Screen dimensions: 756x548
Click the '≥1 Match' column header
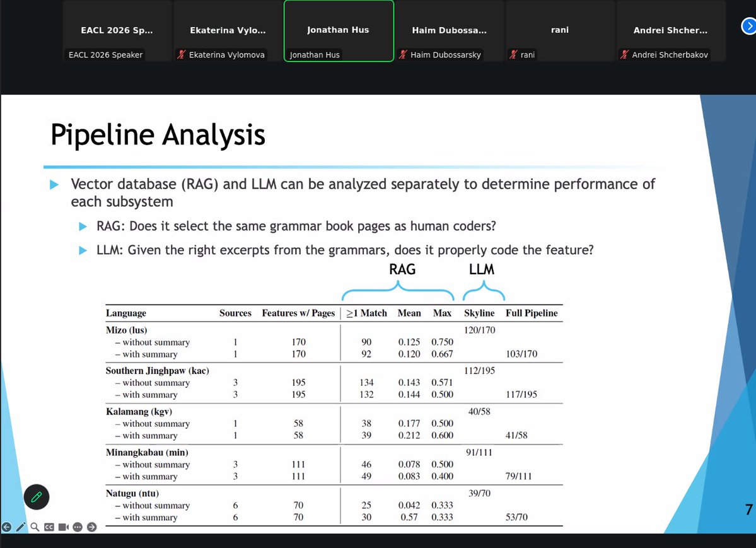[366, 313]
